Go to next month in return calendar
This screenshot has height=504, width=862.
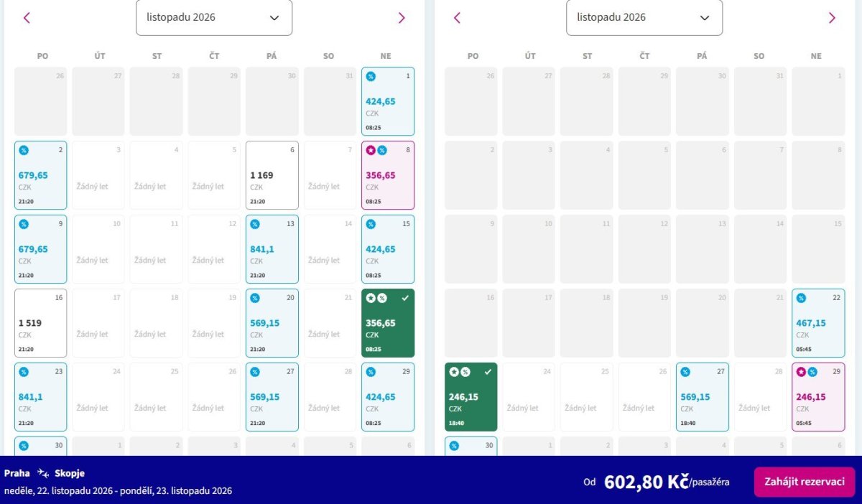coord(832,18)
